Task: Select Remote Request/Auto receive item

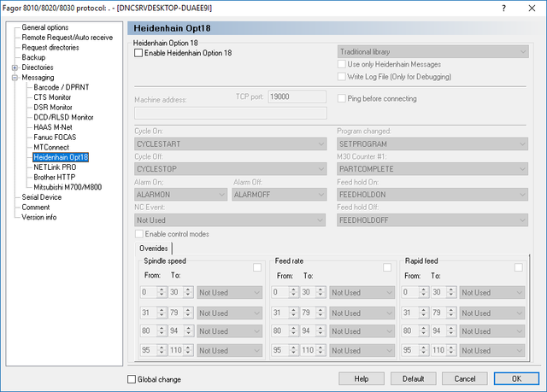Action: (68, 38)
